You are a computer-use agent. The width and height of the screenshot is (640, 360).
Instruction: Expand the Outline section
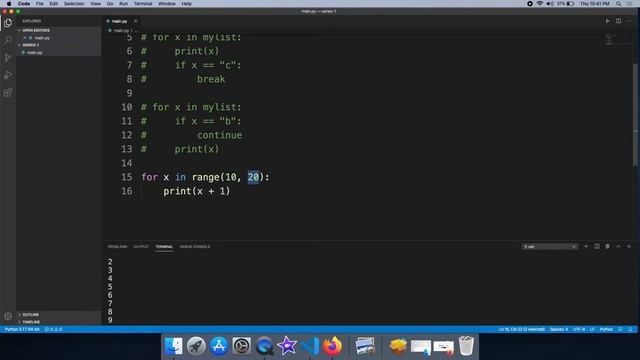point(31,315)
